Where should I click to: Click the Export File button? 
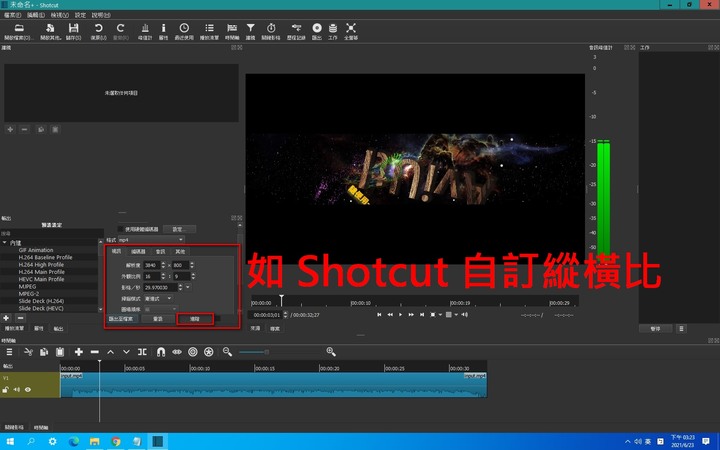121,318
